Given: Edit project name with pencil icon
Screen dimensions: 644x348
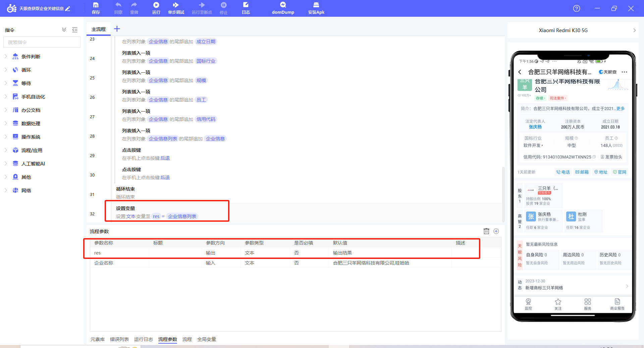Looking at the screenshot, I should point(68,9).
